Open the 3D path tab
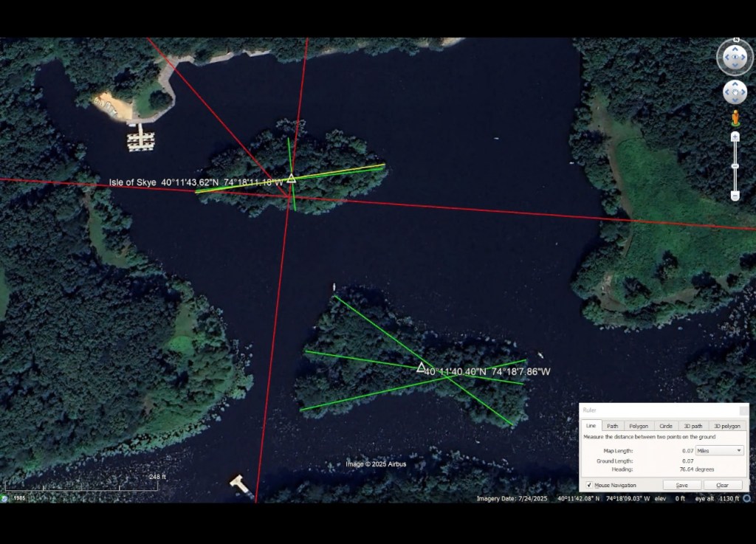756x544 pixels. pyautogui.click(x=693, y=426)
